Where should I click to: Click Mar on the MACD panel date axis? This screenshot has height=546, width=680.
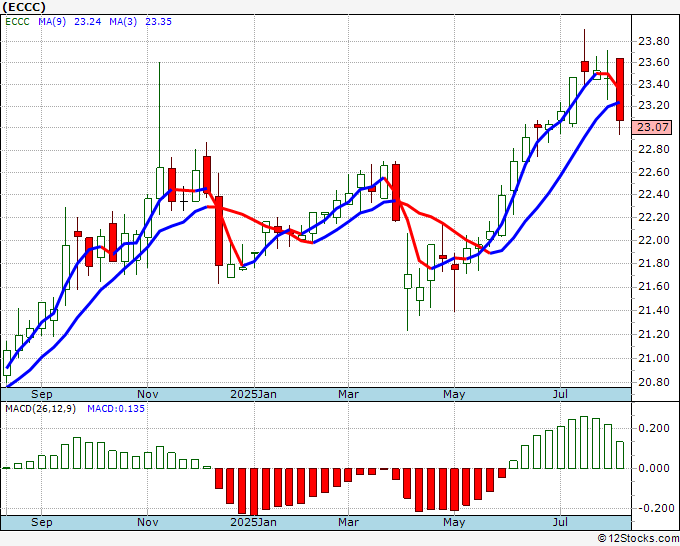349,522
